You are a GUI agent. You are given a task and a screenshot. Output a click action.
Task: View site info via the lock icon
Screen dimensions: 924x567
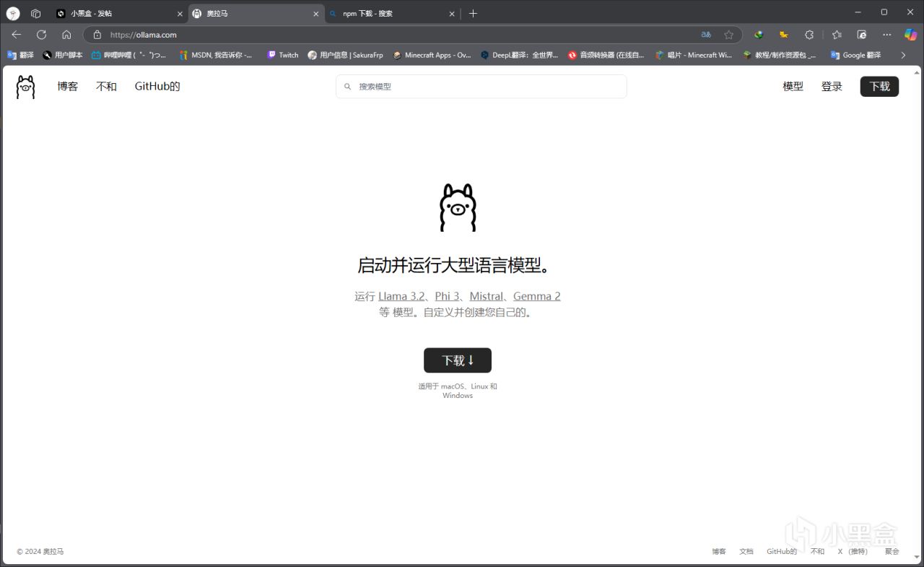[x=97, y=35]
